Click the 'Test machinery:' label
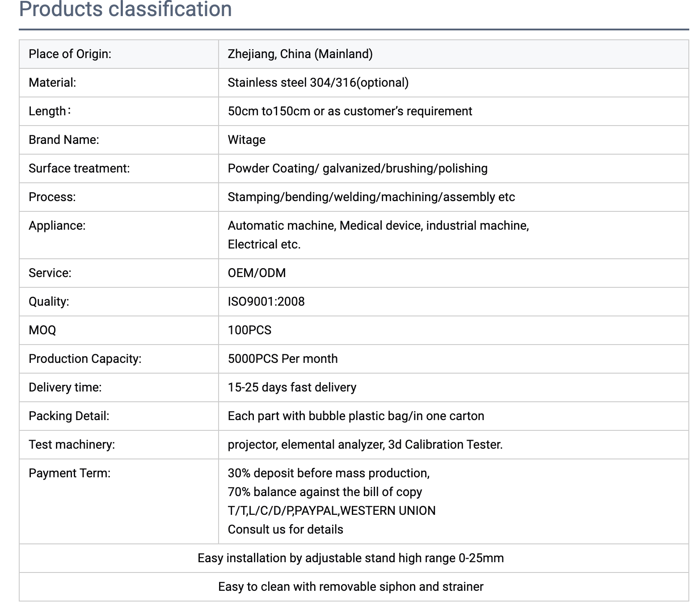 [x=72, y=445]
